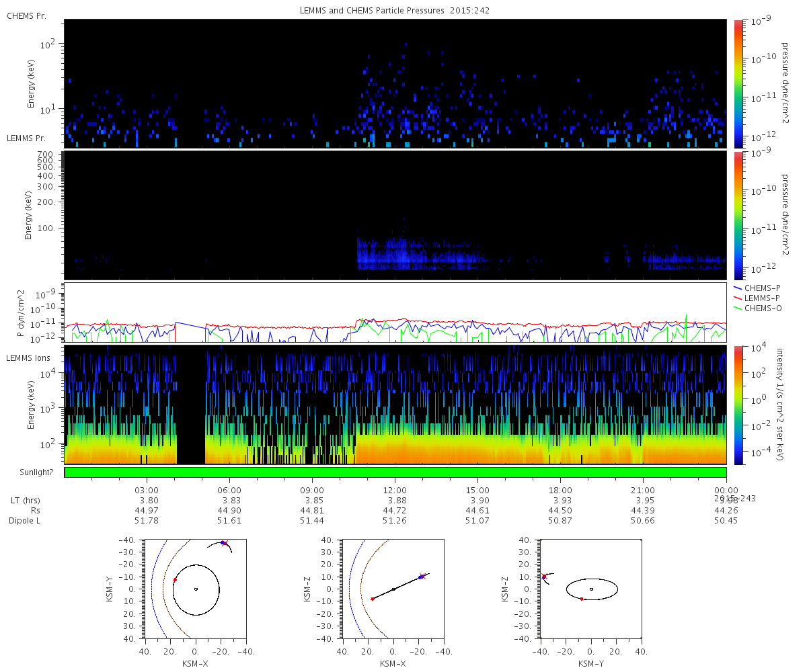Click the LEMMS Ions intensity color bar
This screenshot has width=807, height=672.
[x=738, y=405]
